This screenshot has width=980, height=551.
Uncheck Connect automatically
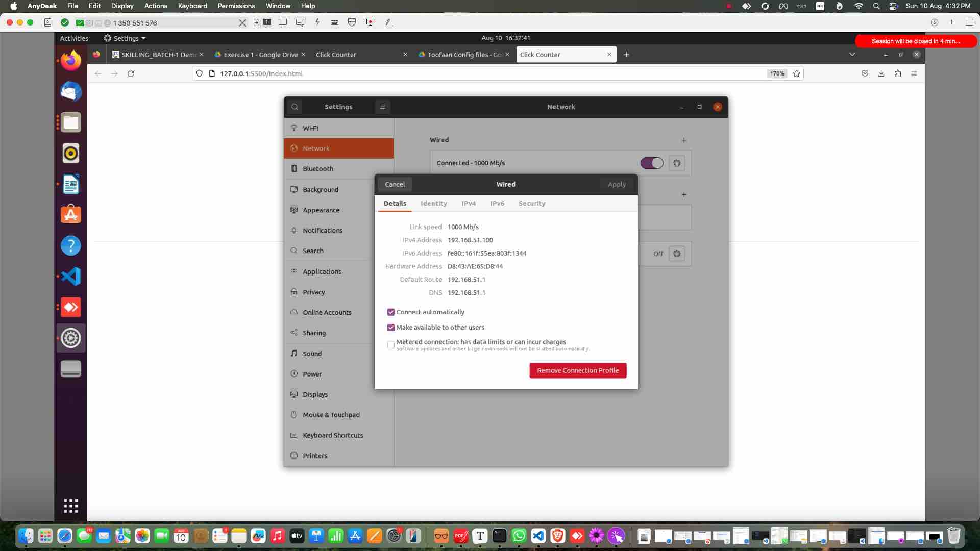point(391,312)
